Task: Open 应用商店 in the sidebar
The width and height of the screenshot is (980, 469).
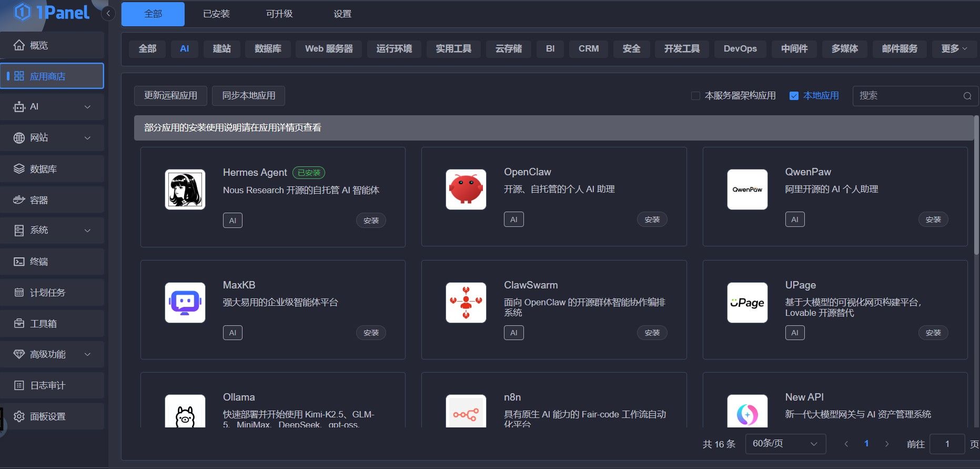Action: click(x=52, y=76)
